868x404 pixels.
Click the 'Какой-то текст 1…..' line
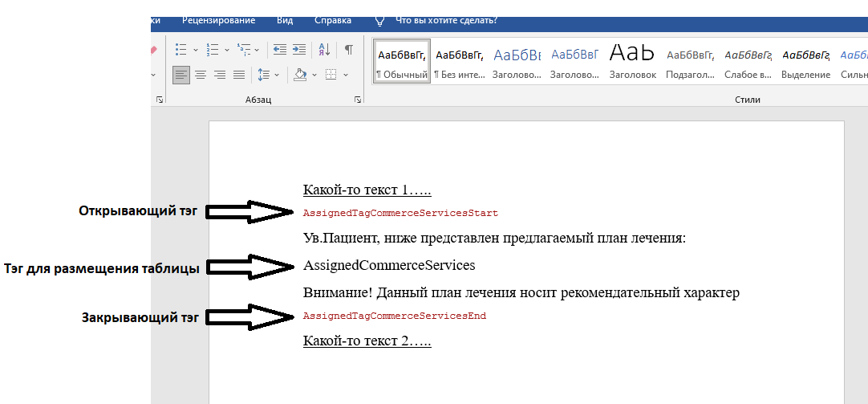click(367, 190)
